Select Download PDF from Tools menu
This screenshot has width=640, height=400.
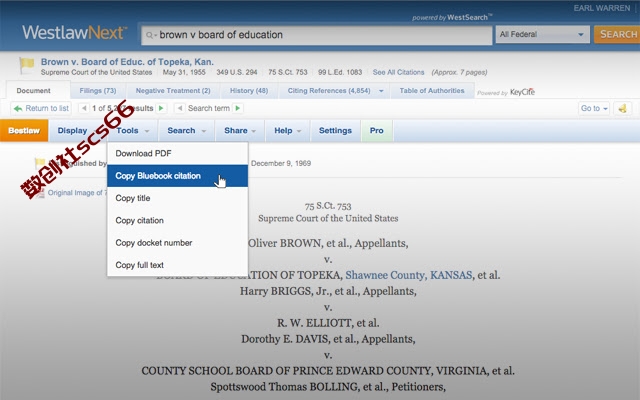(177, 153)
